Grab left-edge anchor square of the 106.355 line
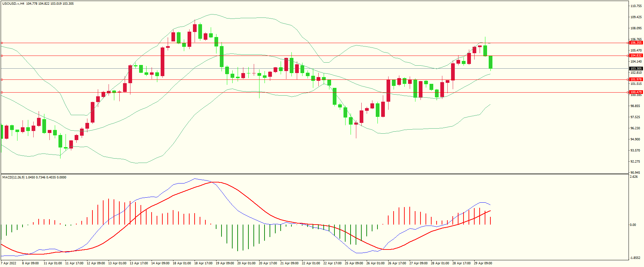The width and height of the screenshot is (644, 267). pyautogui.click(x=2, y=43)
